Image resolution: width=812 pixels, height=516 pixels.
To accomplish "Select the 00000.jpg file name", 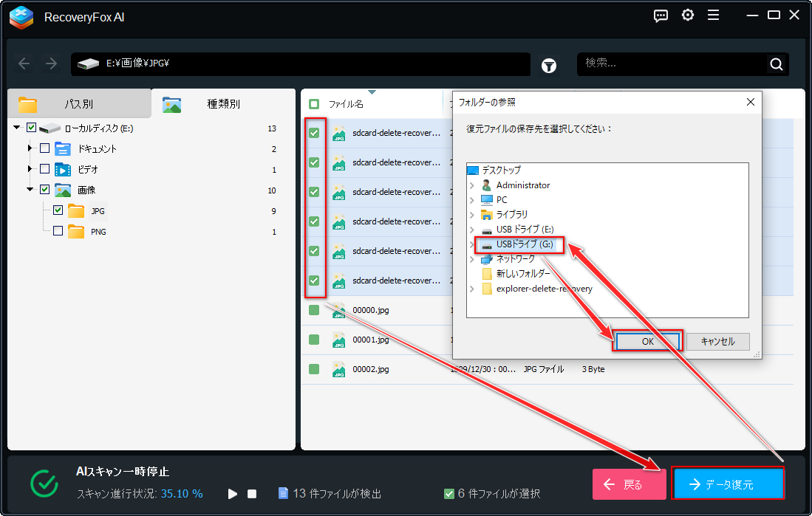I will coord(371,310).
